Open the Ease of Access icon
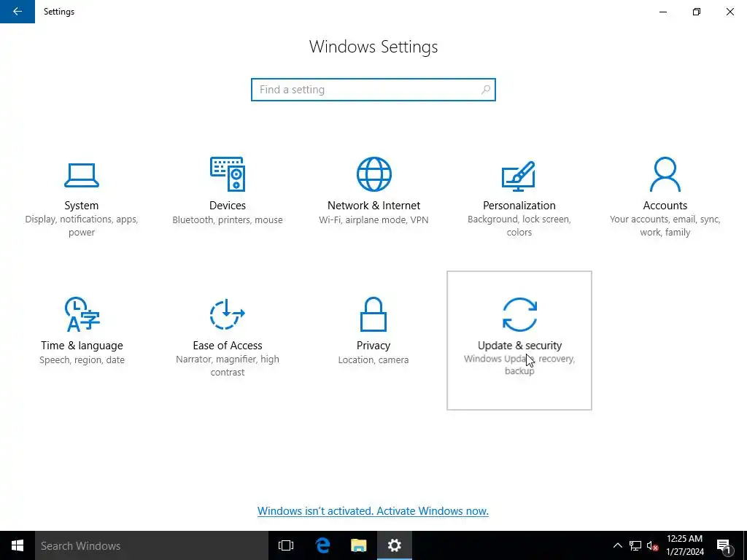 (228, 314)
